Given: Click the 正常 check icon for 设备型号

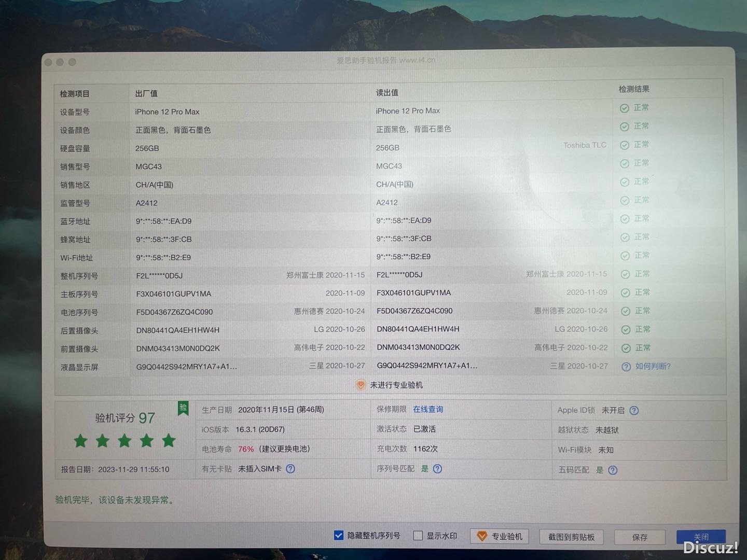Looking at the screenshot, I should point(625,108).
